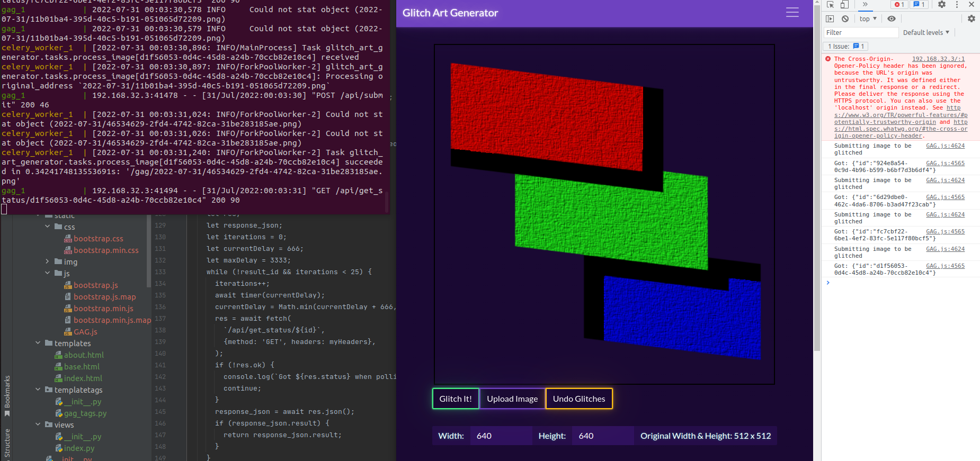
Task: Create a live expression with the eye icon
Action: pyautogui.click(x=892, y=19)
